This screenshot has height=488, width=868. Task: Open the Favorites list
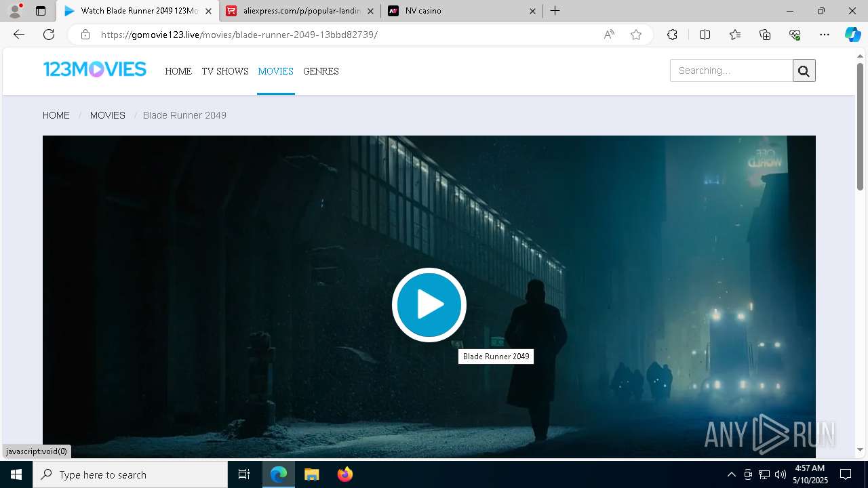pyautogui.click(x=735, y=35)
